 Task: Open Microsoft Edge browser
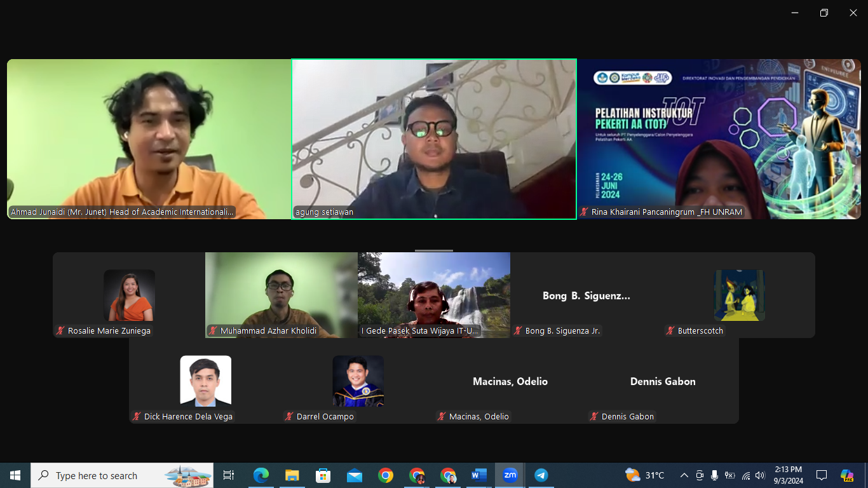click(261, 475)
